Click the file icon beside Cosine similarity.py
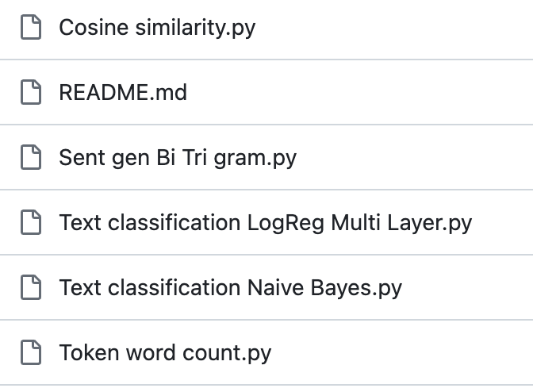533x392 pixels. (31, 27)
